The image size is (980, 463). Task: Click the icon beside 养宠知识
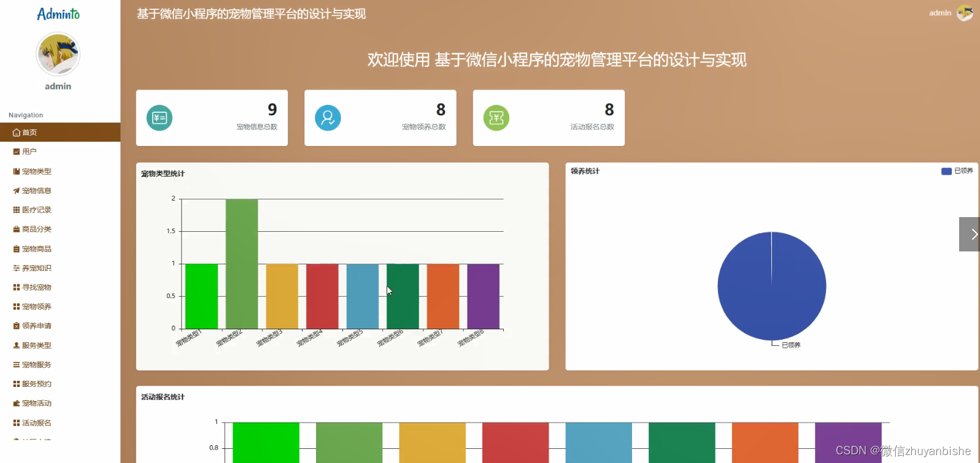[17, 268]
